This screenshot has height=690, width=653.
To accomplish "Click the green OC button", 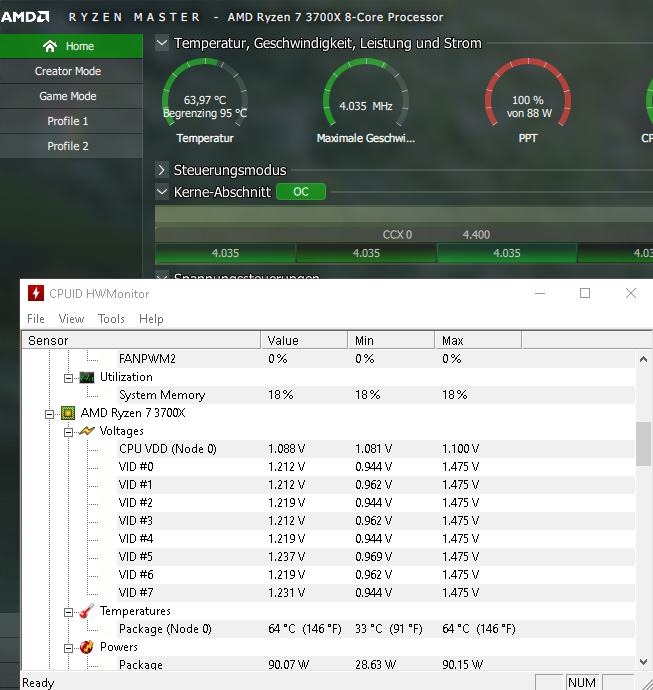I will 301,192.
